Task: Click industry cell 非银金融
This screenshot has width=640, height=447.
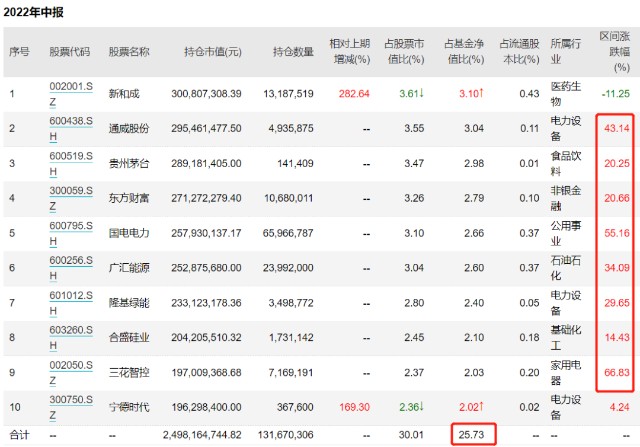Action: 565,198
